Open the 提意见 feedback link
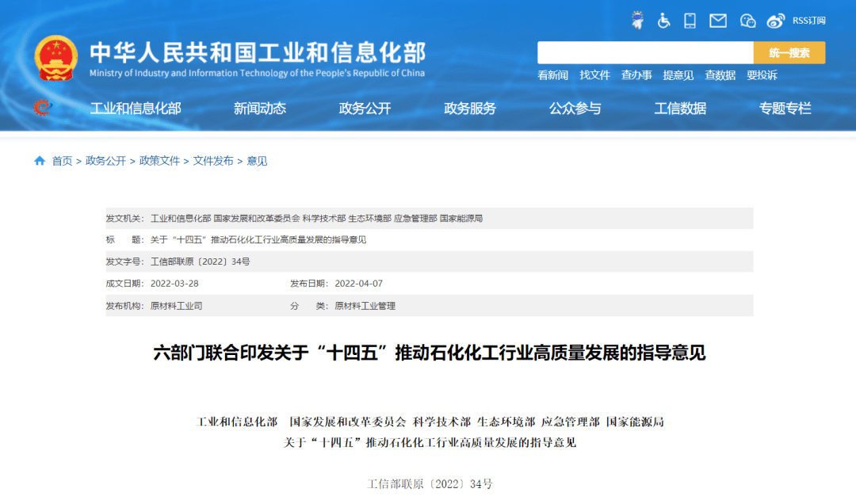The height and width of the screenshot is (504, 856). (x=678, y=75)
